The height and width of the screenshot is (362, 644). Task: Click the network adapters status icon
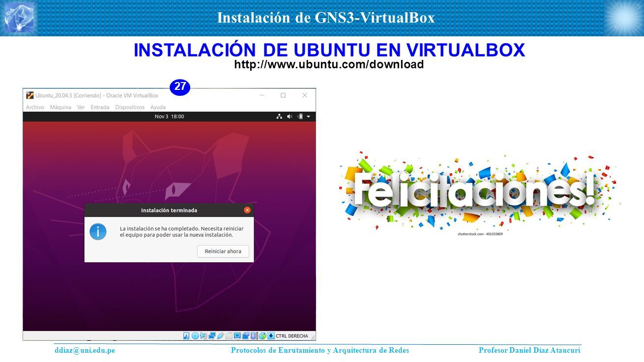pos(212,336)
